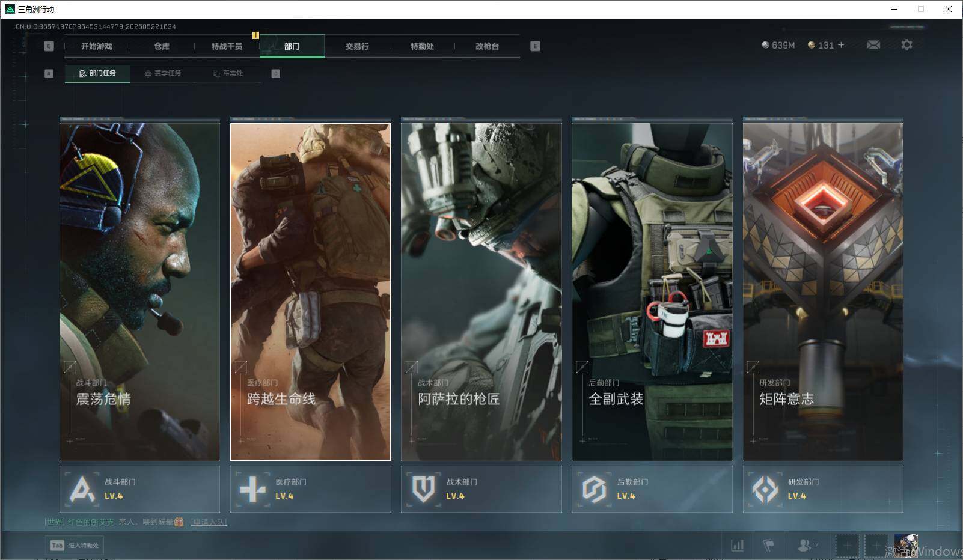The image size is (963, 560).
Task: Click the CN UID text at top left
Action: point(96,27)
